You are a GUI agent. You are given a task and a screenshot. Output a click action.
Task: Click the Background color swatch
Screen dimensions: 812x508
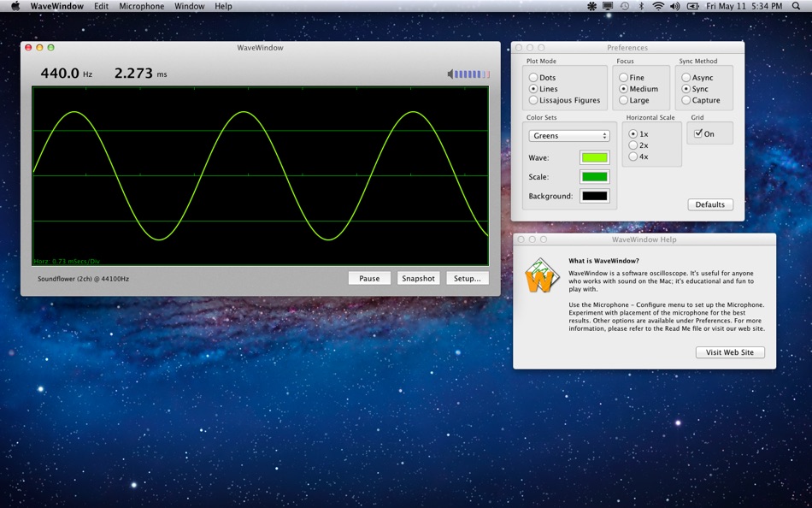pos(595,196)
